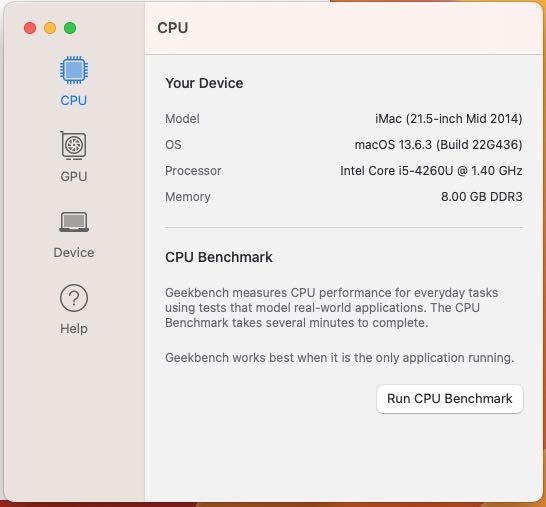Select the 'Your Device' heading
Viewport: 546px width, 507px height.
pos(204,83)
